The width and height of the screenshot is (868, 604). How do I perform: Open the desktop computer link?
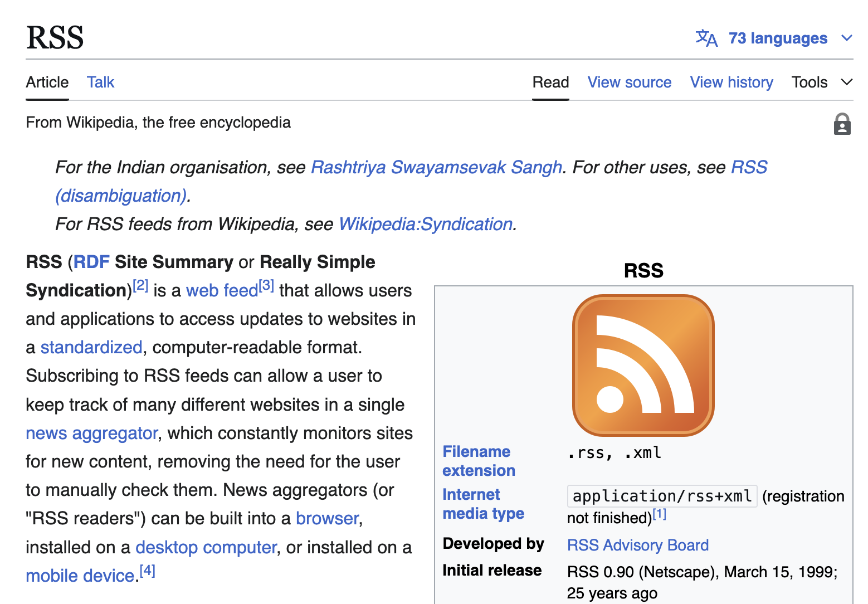point(206,547)
